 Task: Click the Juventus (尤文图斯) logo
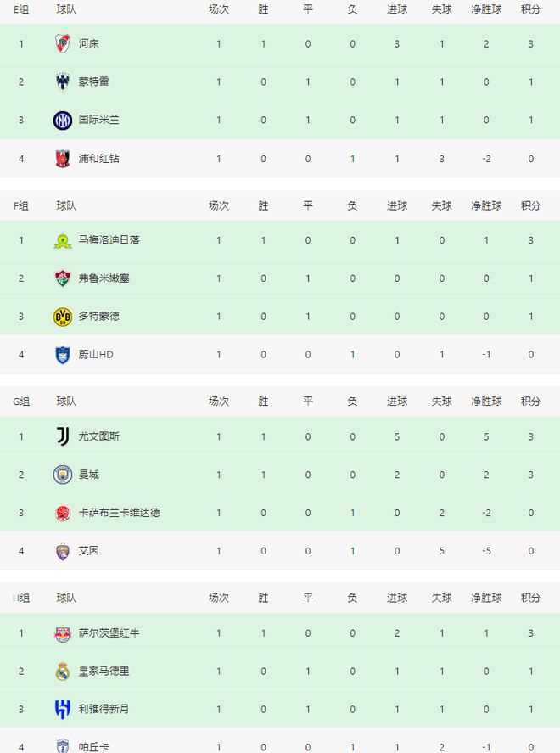[63, 436]
